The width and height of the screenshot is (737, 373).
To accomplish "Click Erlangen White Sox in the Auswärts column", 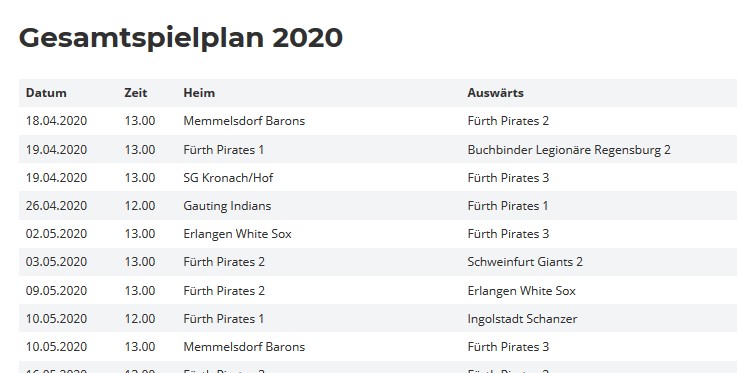I will coord(522,291).
